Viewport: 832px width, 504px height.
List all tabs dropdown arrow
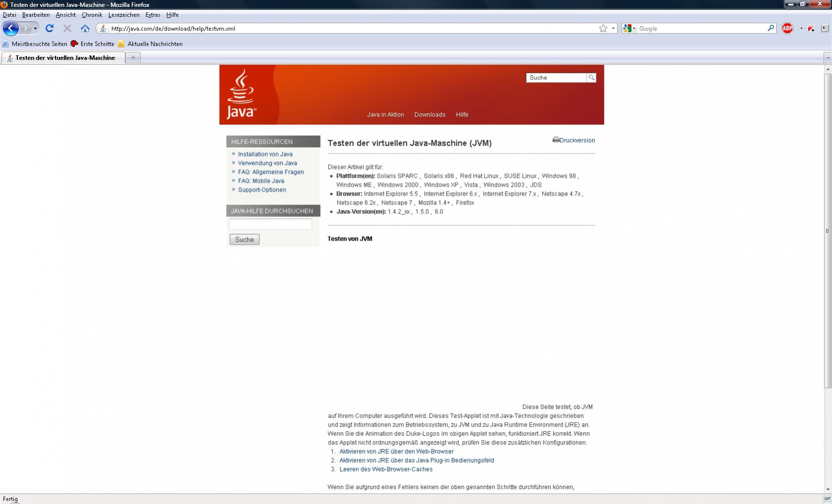coord(828,58)
